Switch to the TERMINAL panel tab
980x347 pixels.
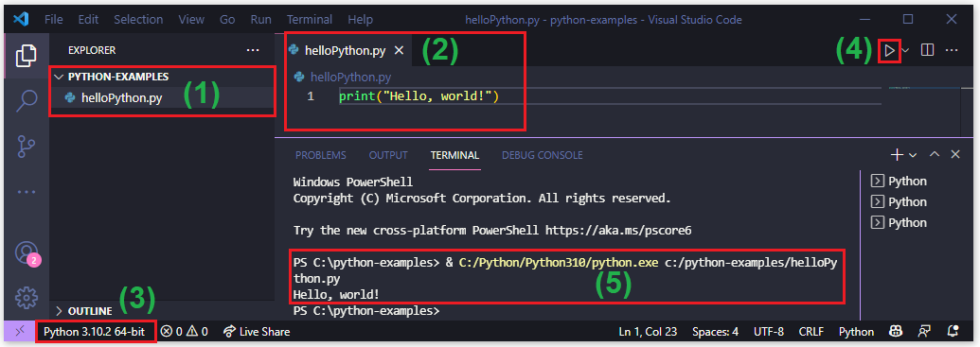pos(455,155)
